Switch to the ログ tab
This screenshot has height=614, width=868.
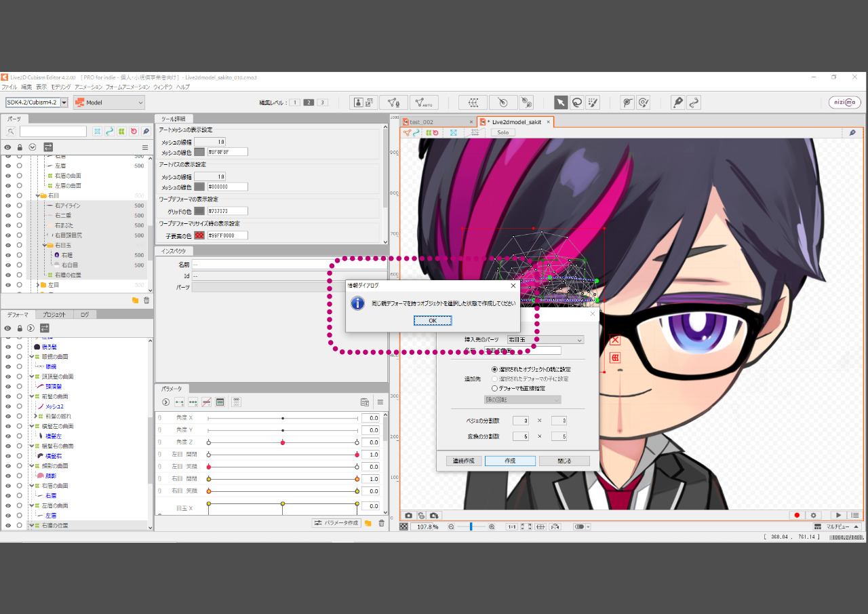85,315
